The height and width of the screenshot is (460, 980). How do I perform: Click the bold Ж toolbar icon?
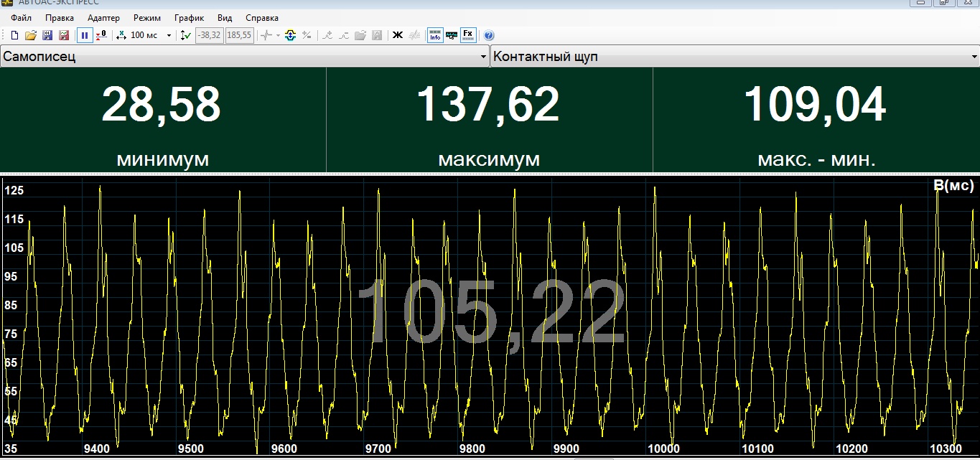point(397,35)
